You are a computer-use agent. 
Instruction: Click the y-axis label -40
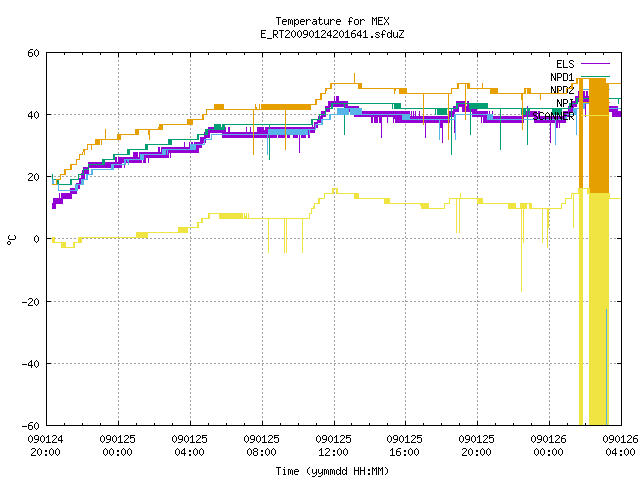pos(31,364)
